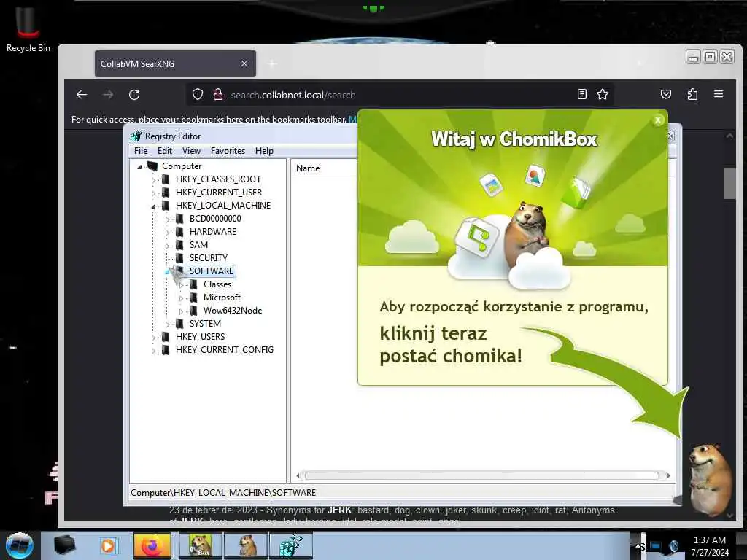
Task: Expand the Microsoft subkey
Action: (x=181, y=298)
